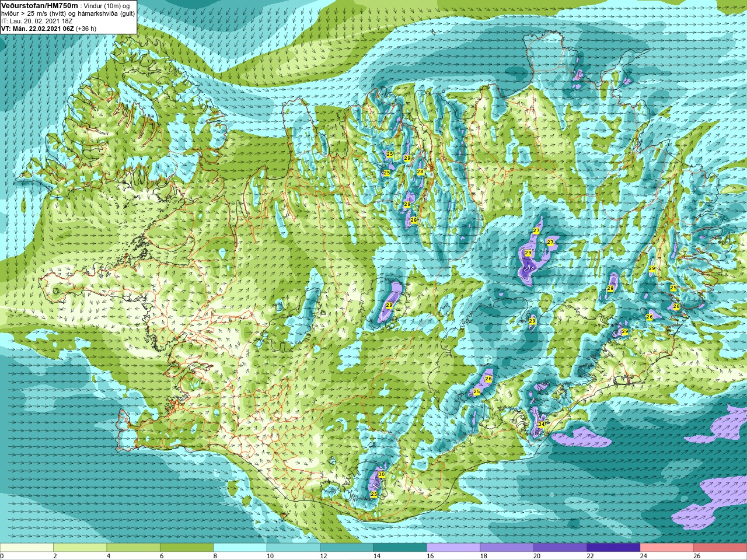Select the light green 2–4 legend swatch
The image size is (747, 560).
click(x=80, y=548)
